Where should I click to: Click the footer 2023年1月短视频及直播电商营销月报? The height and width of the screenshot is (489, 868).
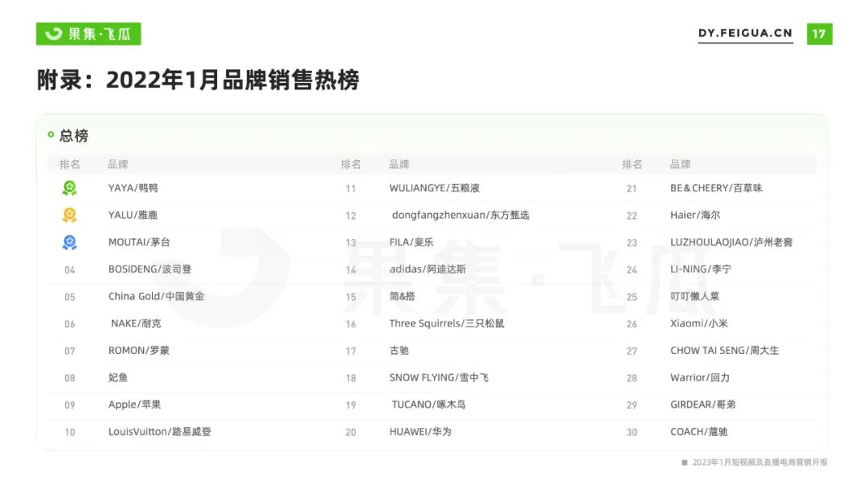tap(759, 462)
